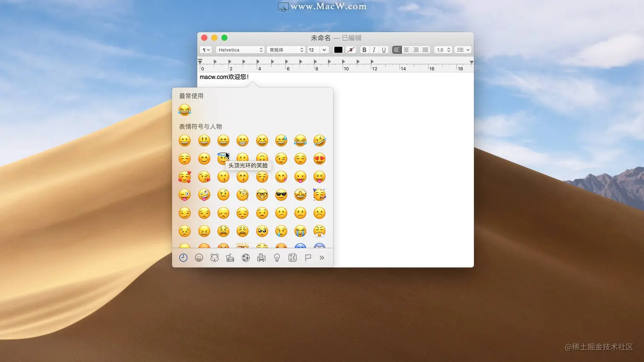Viewport: 644px width, 362px height.
Task: Insert the squinting face with tongue out
Action: pyautogui.click(x=319, y=177)
